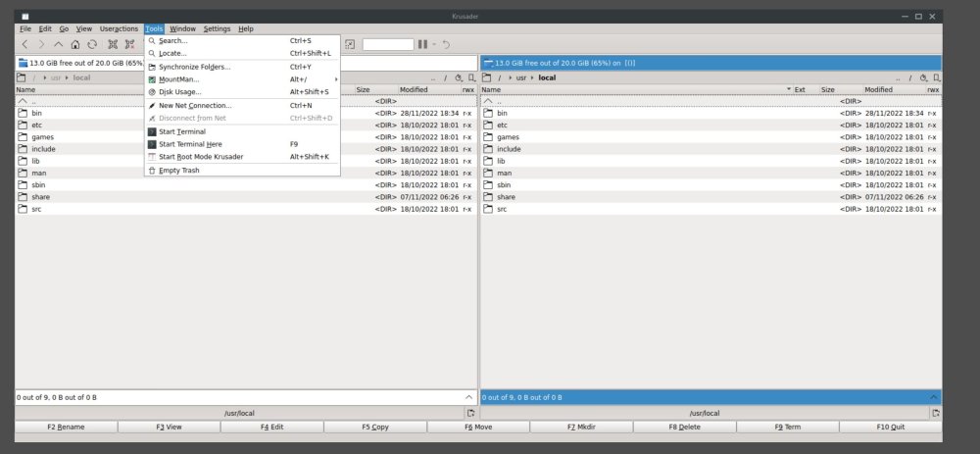Choose Empty Trash menu entry
This screenshot has width=980, height=454.
point(242,171)
